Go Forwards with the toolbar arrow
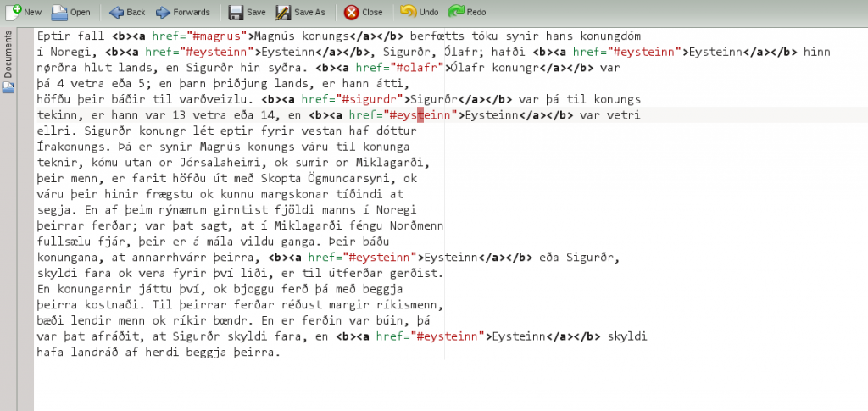The height and width of the screenshot is (411, 868). (x=183, y=12)
